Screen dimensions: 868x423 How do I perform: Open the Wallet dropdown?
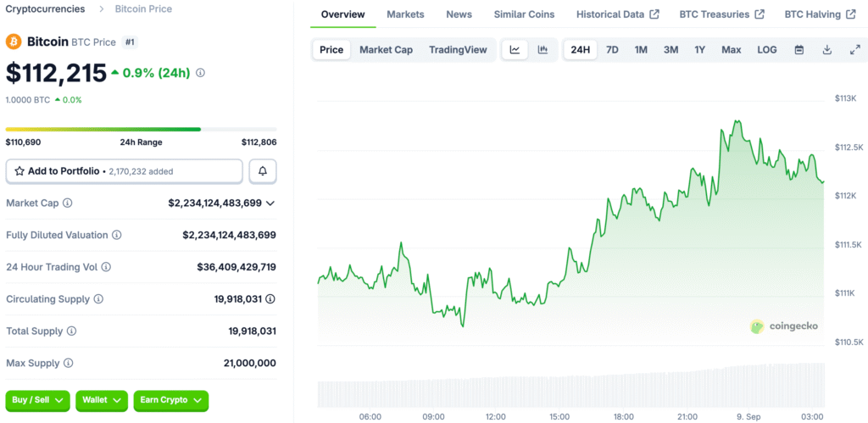(101, 400)
